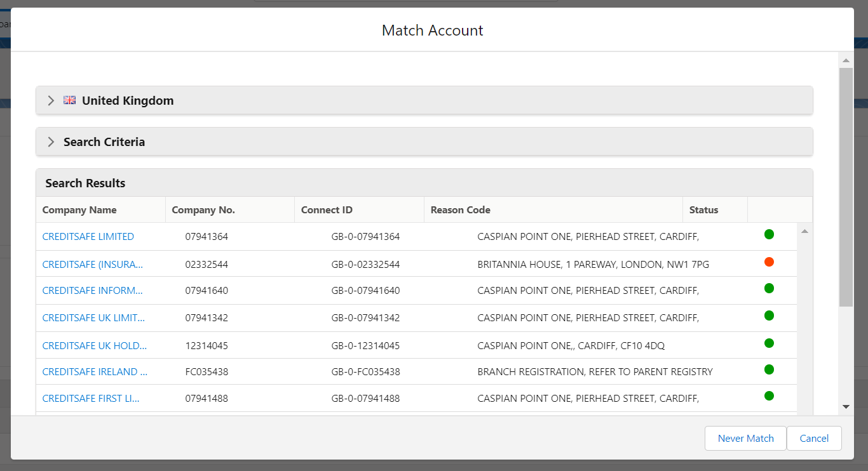
Task: Click the Cancel button
Action: coord(814,438)
